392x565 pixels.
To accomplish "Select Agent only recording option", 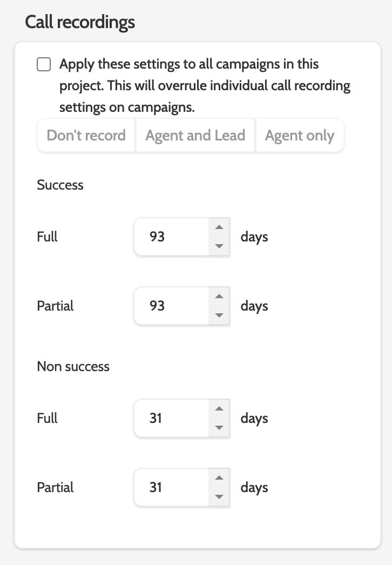I will 300,136.
